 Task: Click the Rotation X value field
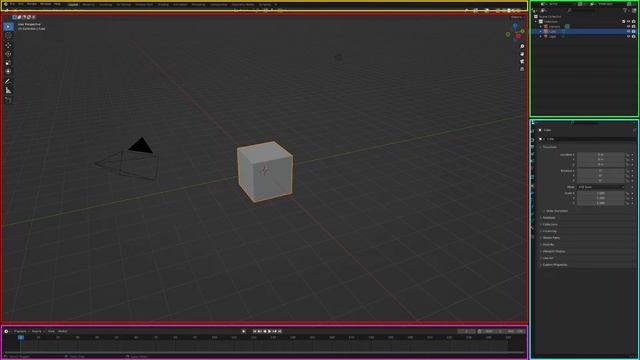click(600, 171)
